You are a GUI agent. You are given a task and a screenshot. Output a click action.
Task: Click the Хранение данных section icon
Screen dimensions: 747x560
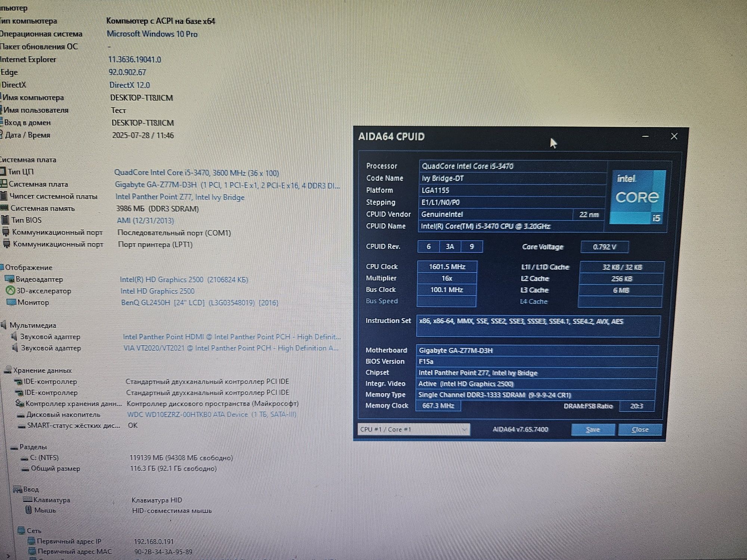coord(8,370)
